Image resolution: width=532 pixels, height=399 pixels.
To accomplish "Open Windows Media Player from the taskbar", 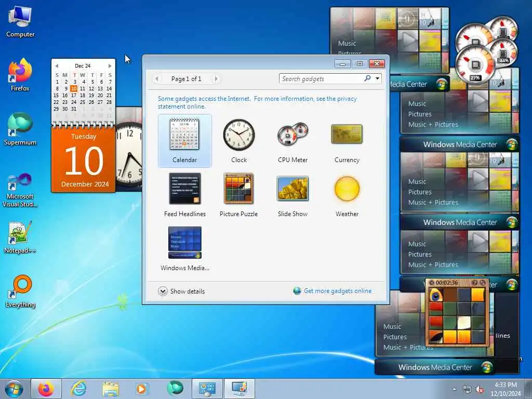I will pos(141,389).
